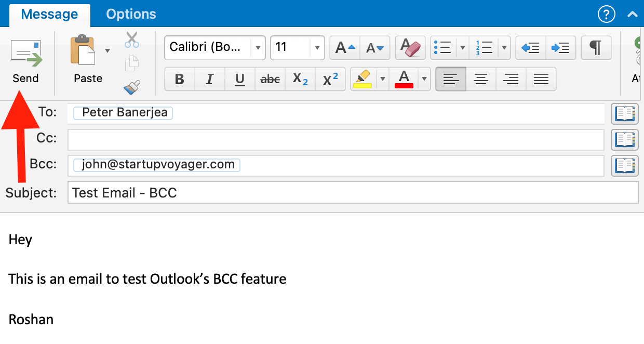This screenshot has height=344, width=644.
Task: Toggle strikethrough formatting
Action: tap(270, 79)
